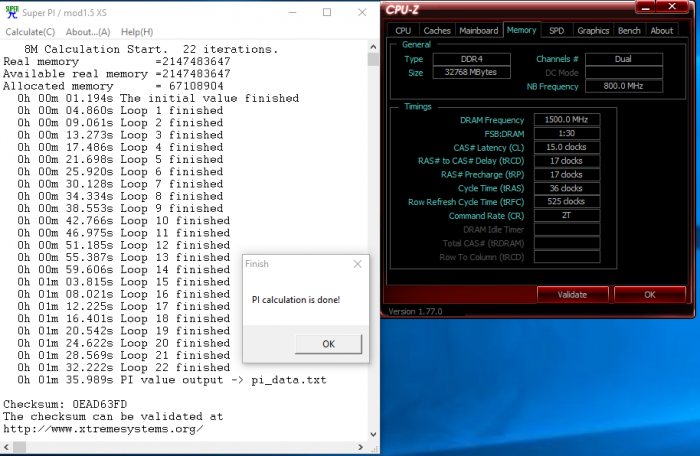
Task: Minimize the CPU-Z window
Action: [x=645, y=7]
